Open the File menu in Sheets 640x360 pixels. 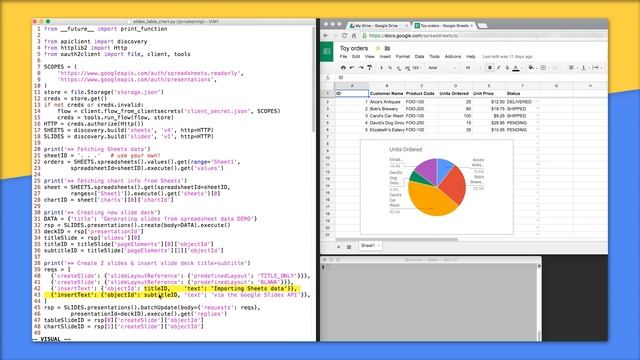point(343,57)
